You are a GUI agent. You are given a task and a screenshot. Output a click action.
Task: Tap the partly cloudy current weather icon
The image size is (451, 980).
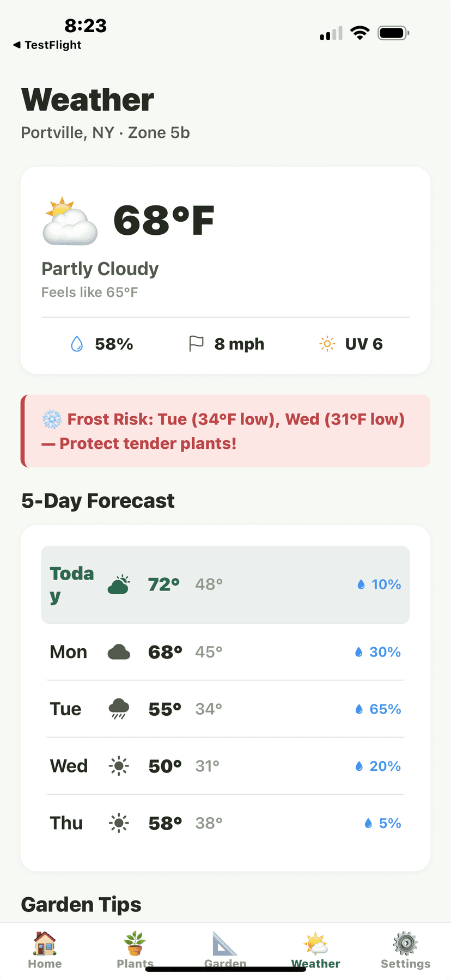pos(70,221)
